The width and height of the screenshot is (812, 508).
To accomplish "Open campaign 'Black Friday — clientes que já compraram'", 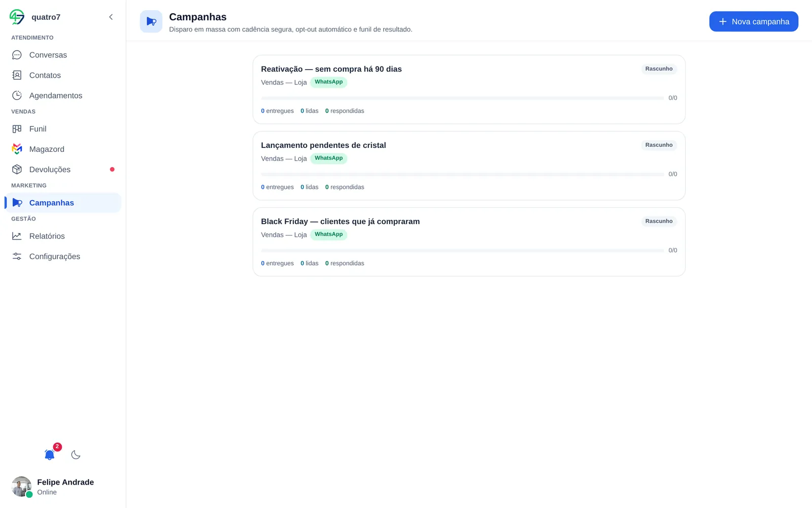I will (469, 242).
